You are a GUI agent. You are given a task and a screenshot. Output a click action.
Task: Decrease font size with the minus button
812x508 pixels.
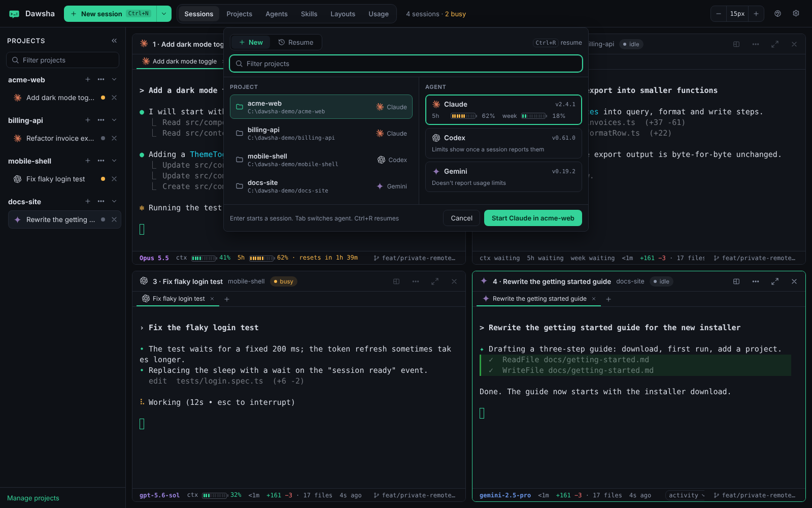pyautogui.click(x=719, y=14)
